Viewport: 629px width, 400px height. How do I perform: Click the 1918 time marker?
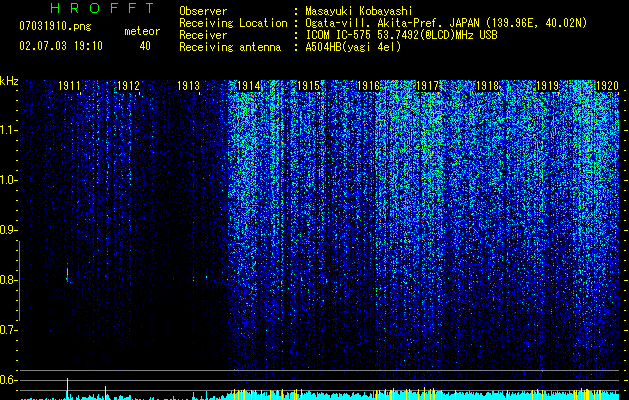tap(487, 86)
